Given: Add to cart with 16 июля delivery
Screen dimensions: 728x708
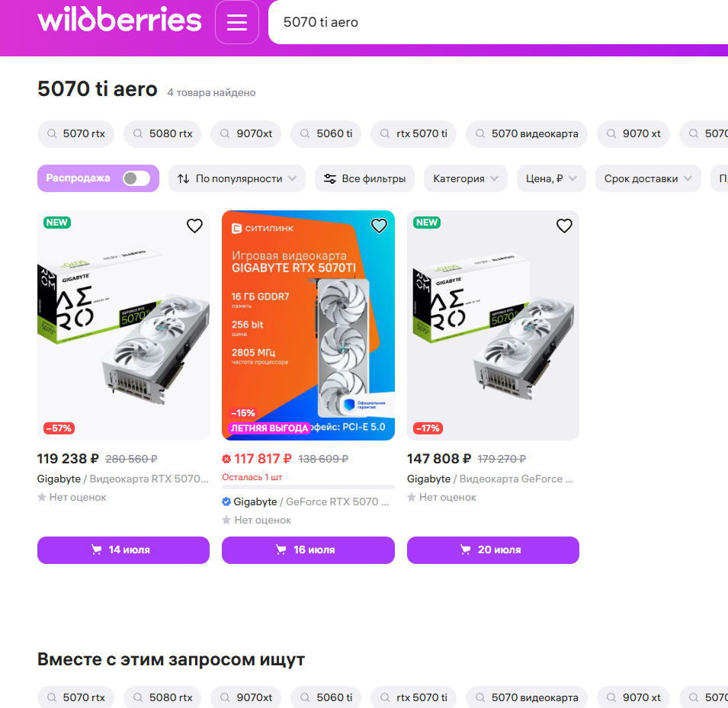Looking at the screenshot, I should coord(308,550).
